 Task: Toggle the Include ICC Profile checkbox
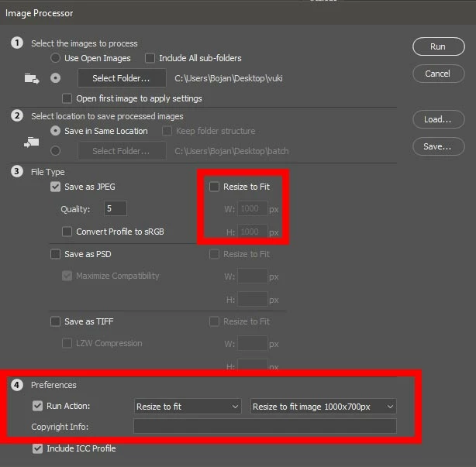37,448
